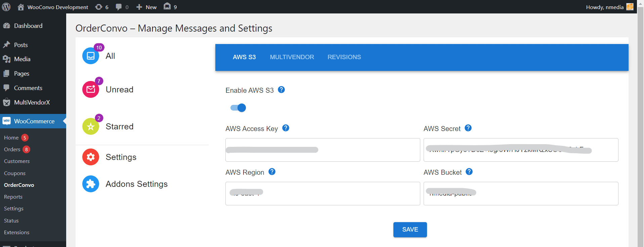
Task: Click the WooCommerce woo icon
Action: tap(6, 121)
